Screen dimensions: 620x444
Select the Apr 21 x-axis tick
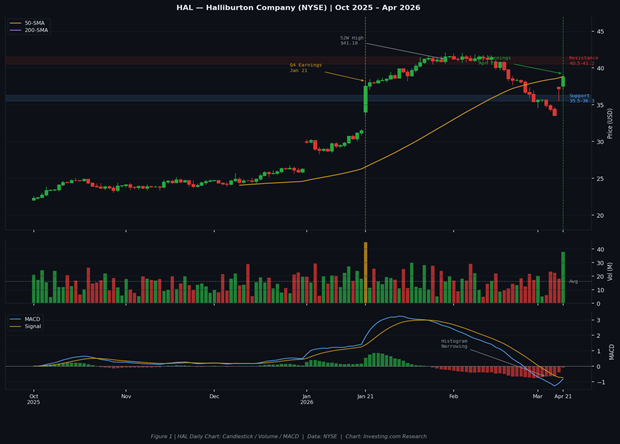pos(563,396)
